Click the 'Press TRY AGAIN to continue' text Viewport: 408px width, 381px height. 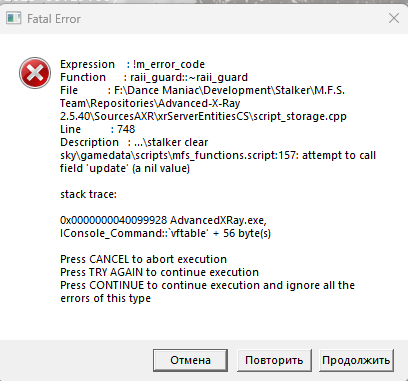[159, 272]
